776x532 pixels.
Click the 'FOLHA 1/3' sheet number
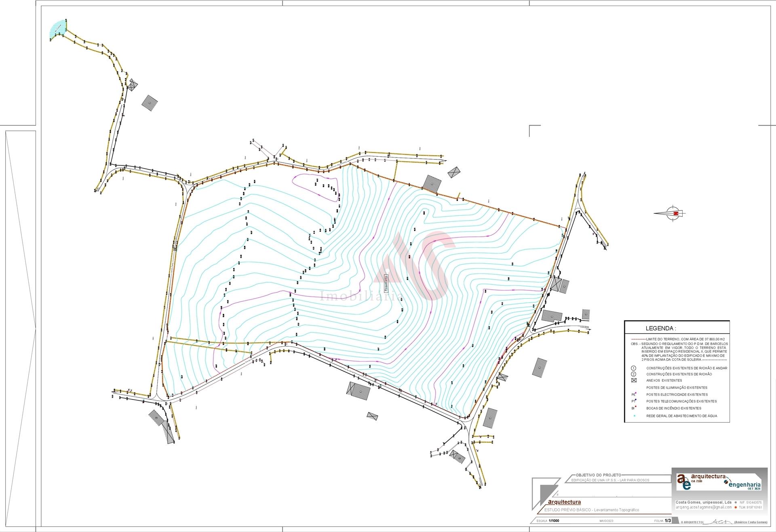click(662, 520)
